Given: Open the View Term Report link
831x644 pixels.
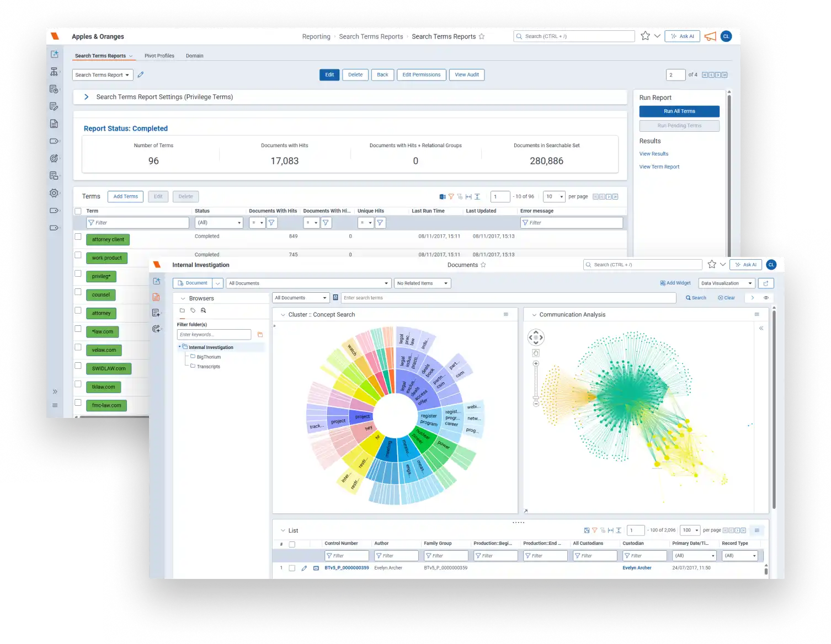Looking at the screenshot, I should tap(659, 167).
